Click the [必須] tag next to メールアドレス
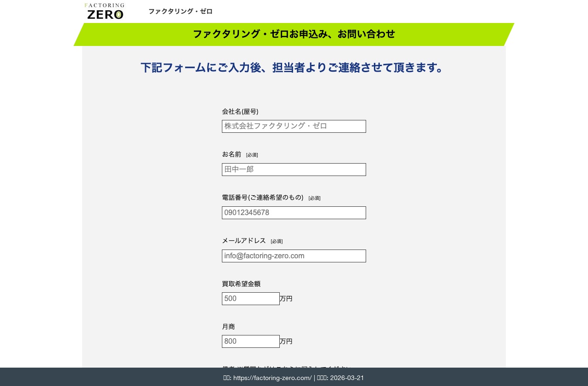 (276, 240)
